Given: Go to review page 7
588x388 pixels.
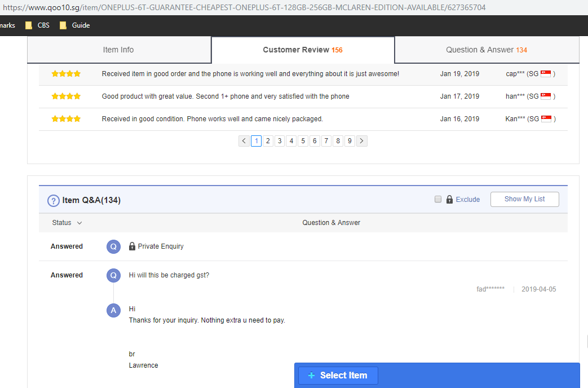Looking at the screenshot, I should (x=326, y=141).
